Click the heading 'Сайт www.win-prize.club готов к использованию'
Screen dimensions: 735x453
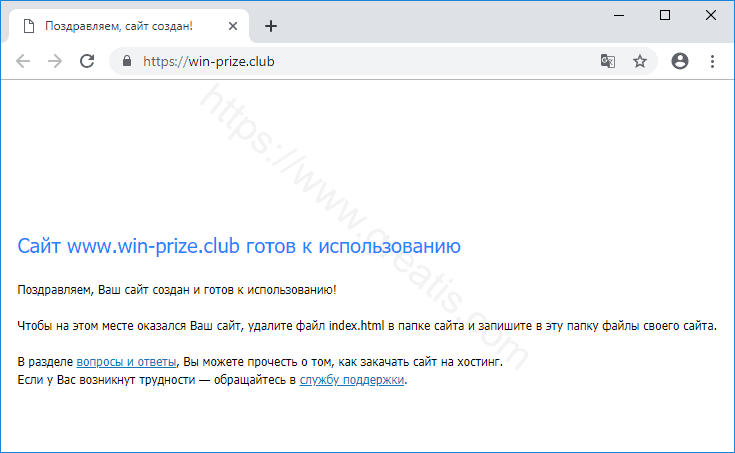click(239, 246)
